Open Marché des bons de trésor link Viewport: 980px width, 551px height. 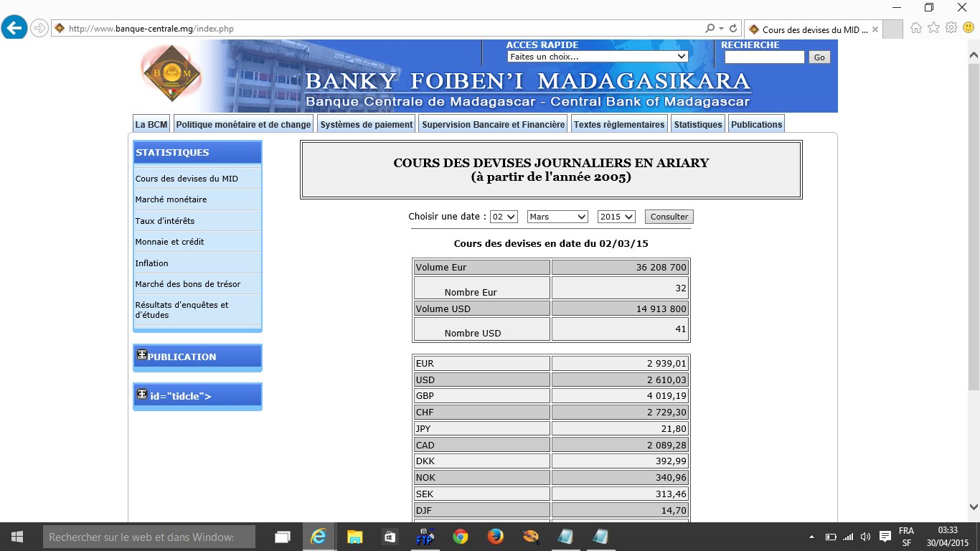tap(188, 284)
